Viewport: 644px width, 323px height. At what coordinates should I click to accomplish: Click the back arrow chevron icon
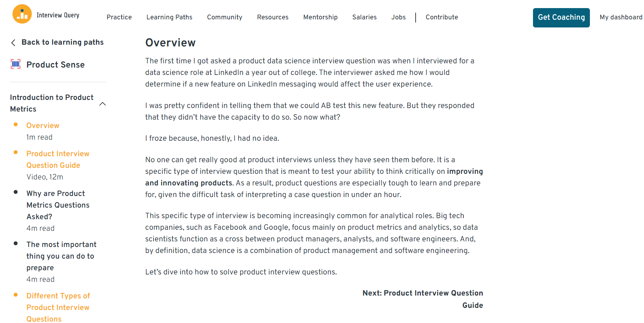tap(13, 43)
